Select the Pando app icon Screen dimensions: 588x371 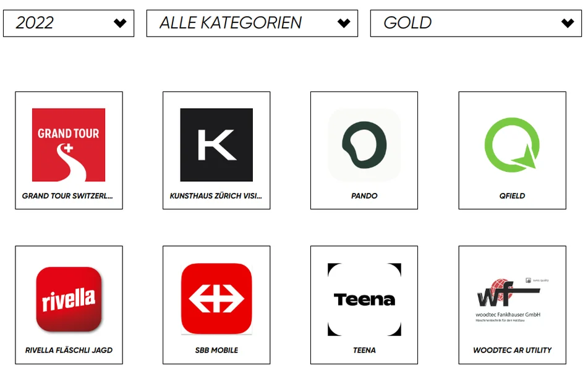point(364,145)
